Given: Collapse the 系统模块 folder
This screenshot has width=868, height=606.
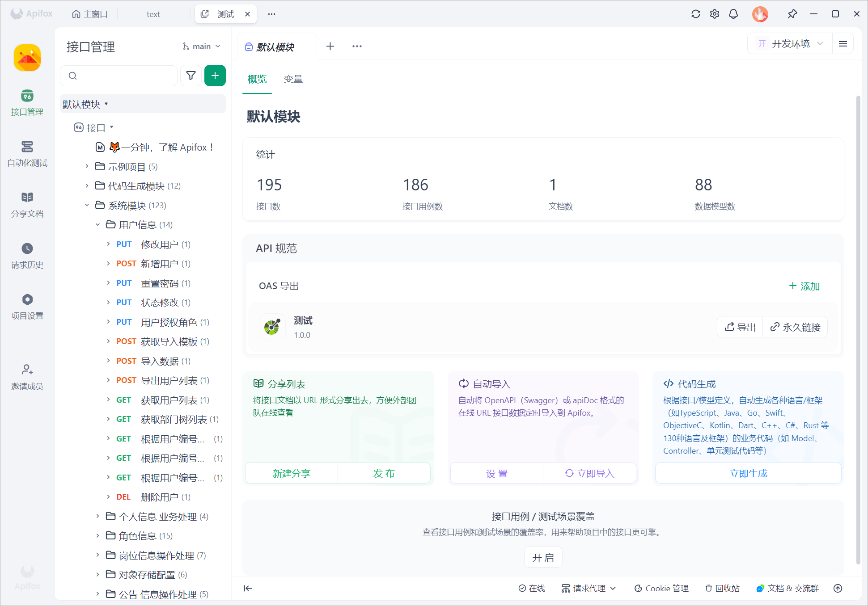Looking at the screenshot, I should click(87, 205).
